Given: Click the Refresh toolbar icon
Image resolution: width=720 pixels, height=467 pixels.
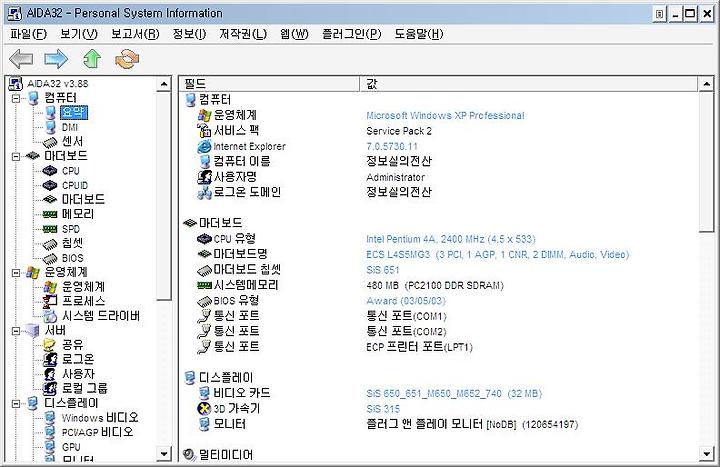Looking at the screenshot, I should [x=127, y=59].
